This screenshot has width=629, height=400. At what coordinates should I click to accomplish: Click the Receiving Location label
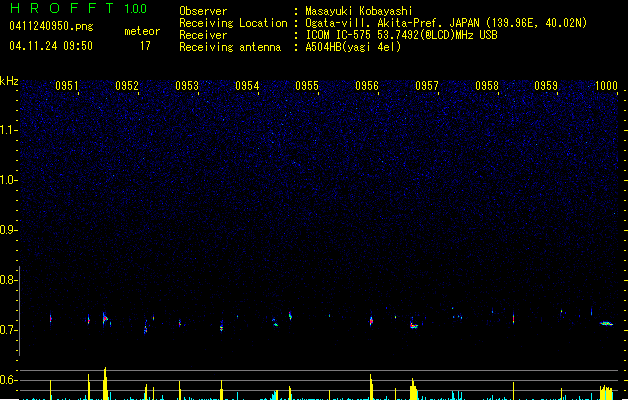pyautogui.click(x=233, y=23)
